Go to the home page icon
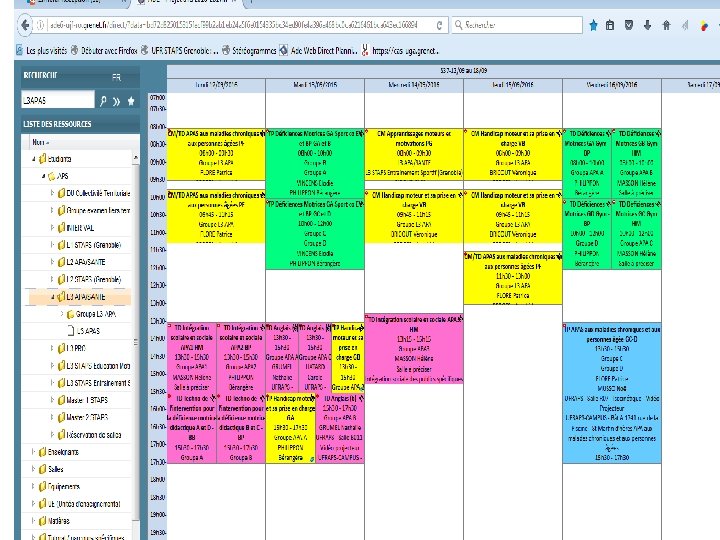720x540 pixels. click(666, 25)
